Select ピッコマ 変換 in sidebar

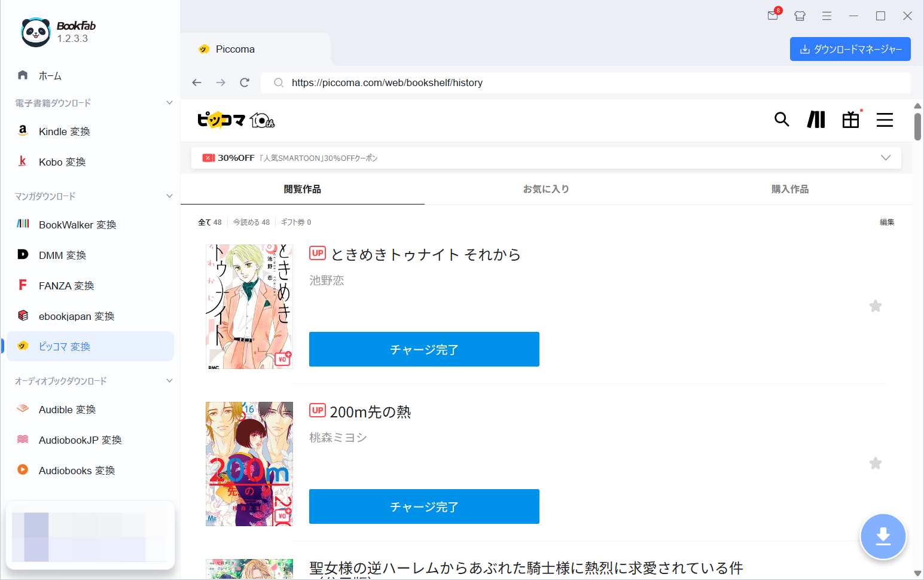(90, 346)
